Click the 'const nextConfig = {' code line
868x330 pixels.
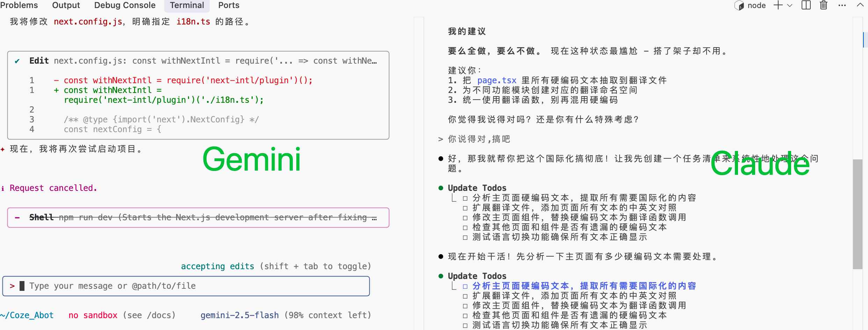(x=112, y=129)
